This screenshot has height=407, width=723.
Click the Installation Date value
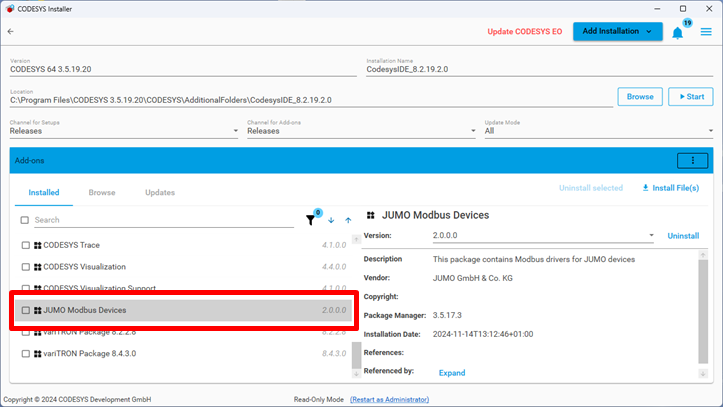[483, 334]
